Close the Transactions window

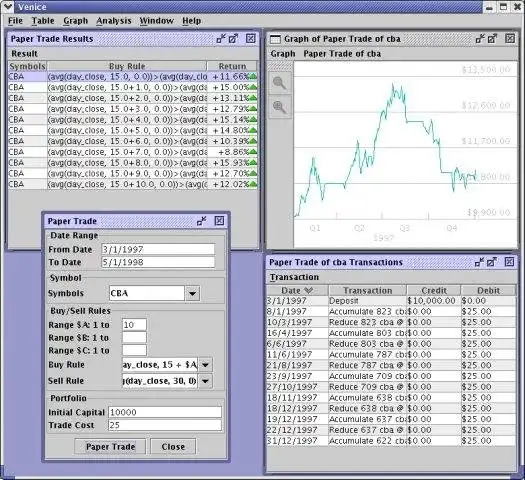point(509,262)
